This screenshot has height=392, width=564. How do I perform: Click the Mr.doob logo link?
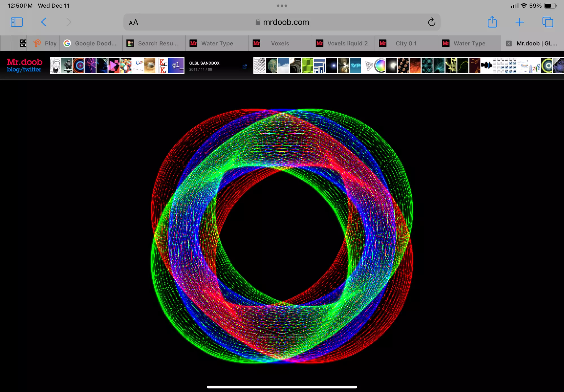coord(25,62)
